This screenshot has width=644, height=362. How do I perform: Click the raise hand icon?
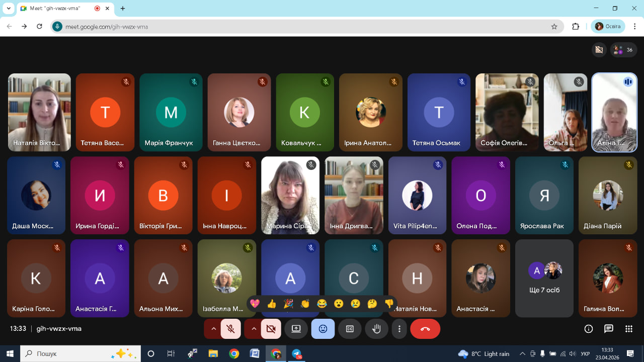(x=376, y=329)
